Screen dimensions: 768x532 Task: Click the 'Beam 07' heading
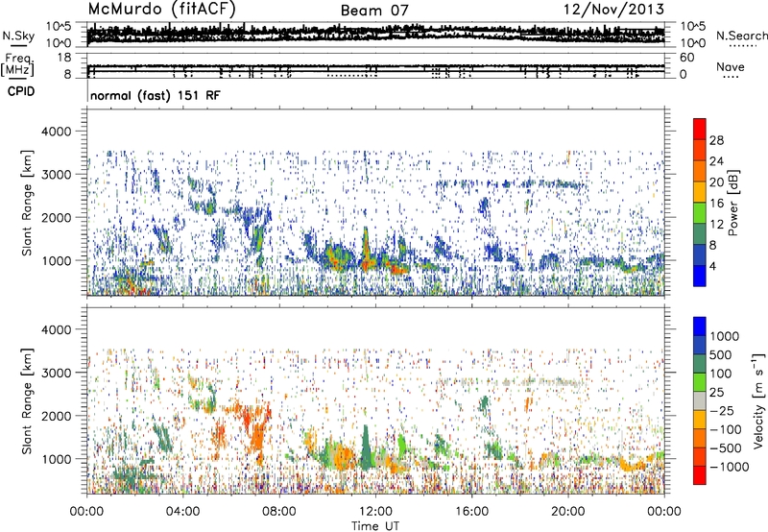point(374,11)
